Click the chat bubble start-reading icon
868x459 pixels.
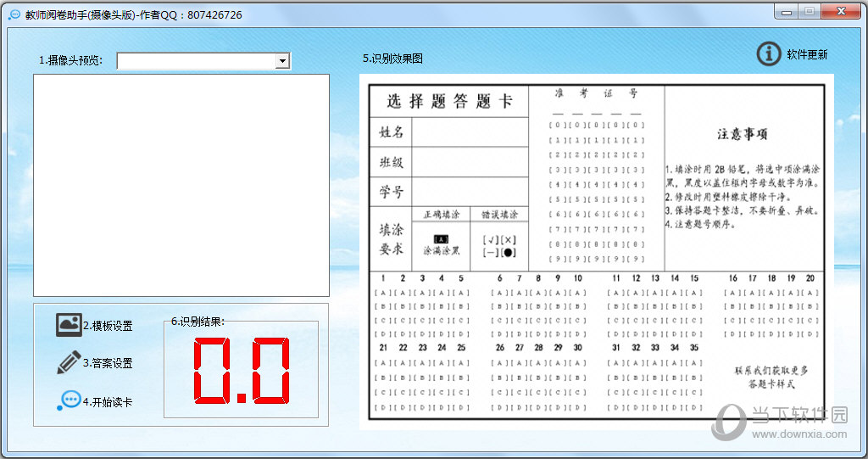click(x=70, y=400)
